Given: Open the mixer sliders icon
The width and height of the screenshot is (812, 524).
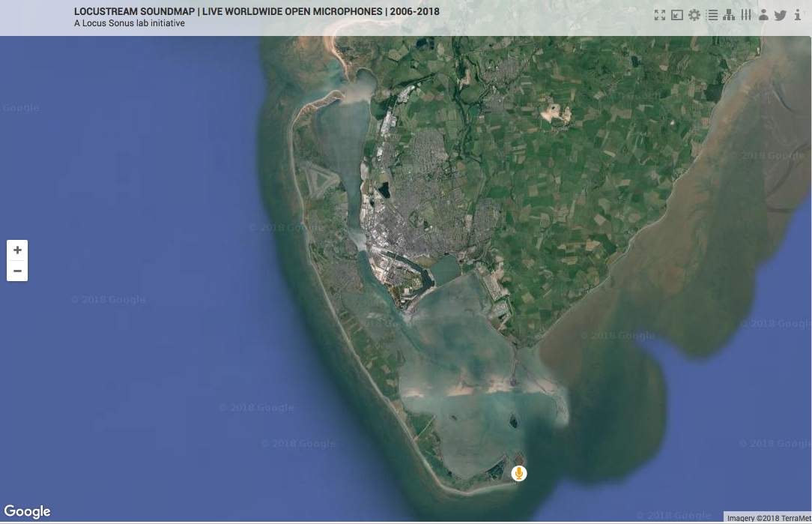Looking at the screenshot, I should coord(746,15).
